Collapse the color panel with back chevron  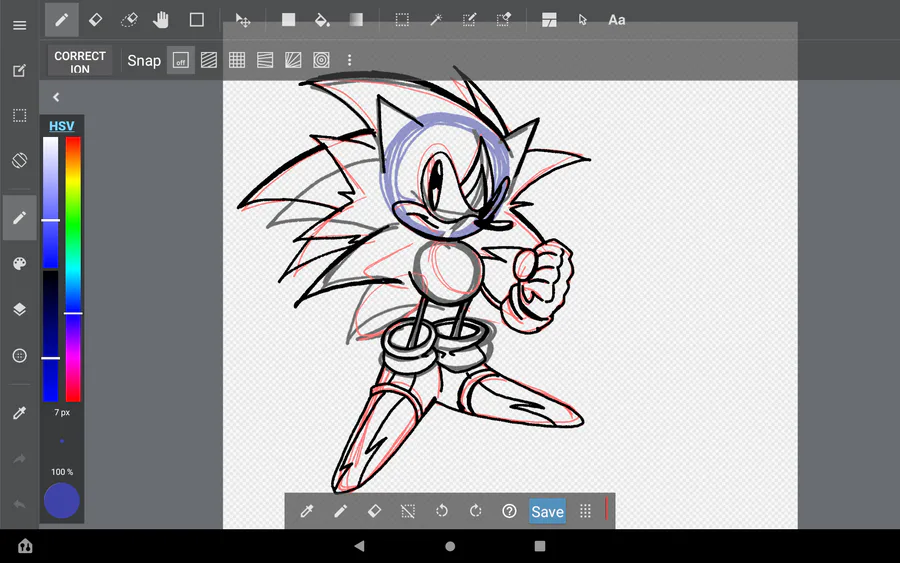(56, 97)
